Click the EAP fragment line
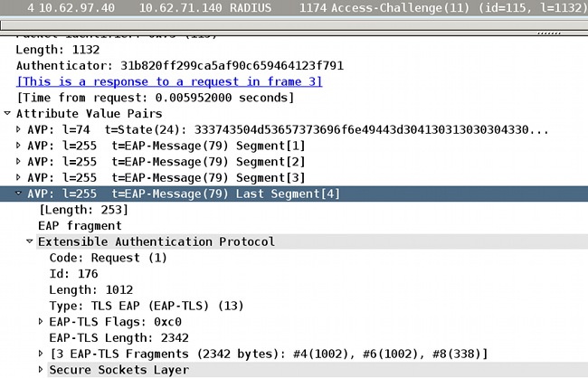This screenshot has width=588, height=378. click(x=80, y=225)
